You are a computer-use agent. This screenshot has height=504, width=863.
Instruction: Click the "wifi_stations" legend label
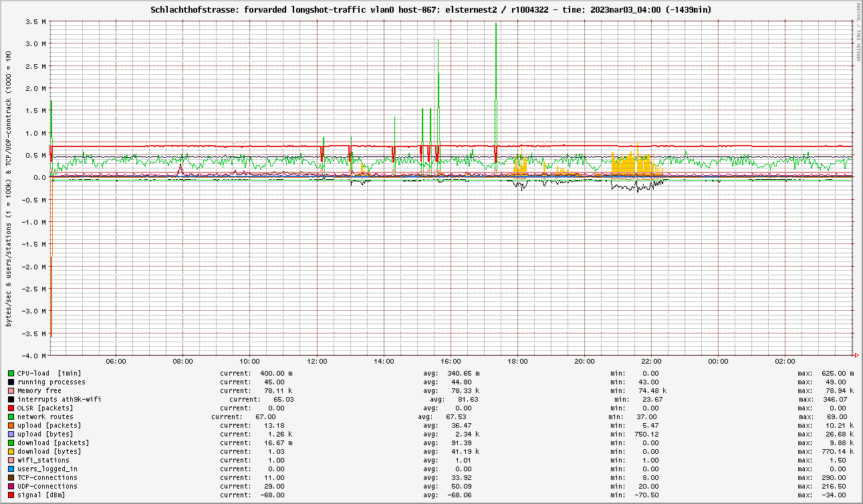[43, 460]
